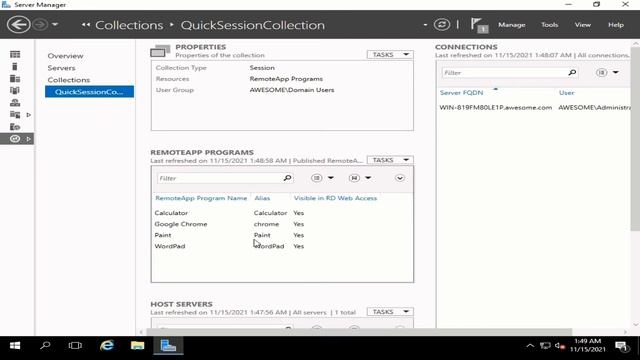Image resolution: width=640 pixels, height=360 pixels.
Task: Click Collections in the breadcrumb
Action: tap(129, 25)
